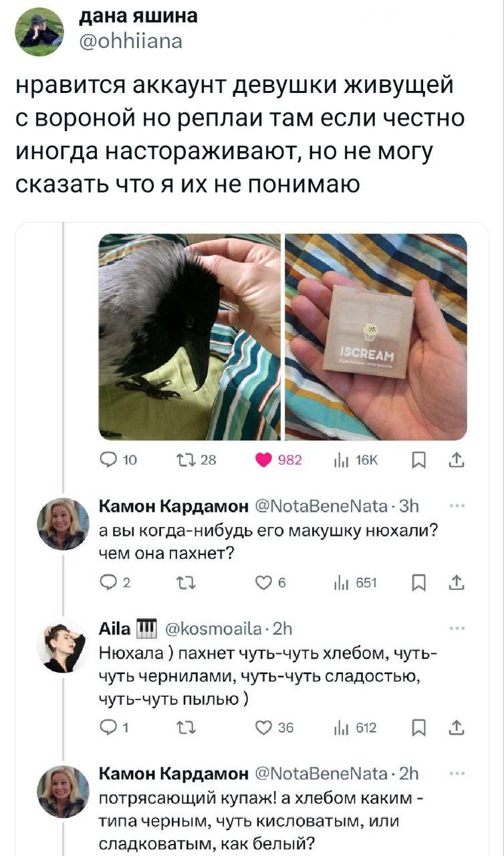Open more options on Камон Кардамон's first reply
Image resolution: width=504 pixels, height=856 pixels.
tap(457, 507)
